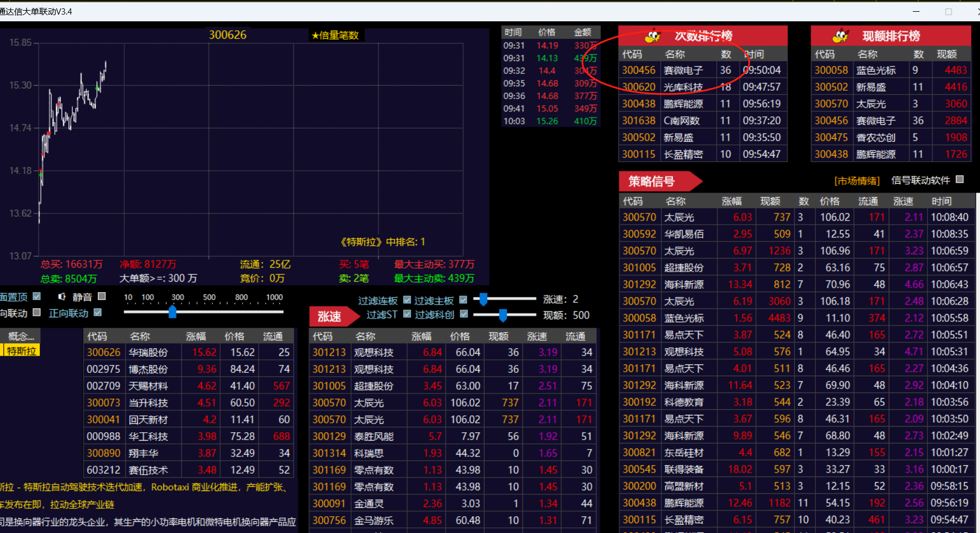Click the speaker icon next to 静音
The width and height of the screenshot is (980, 533).
click(62, 297)
